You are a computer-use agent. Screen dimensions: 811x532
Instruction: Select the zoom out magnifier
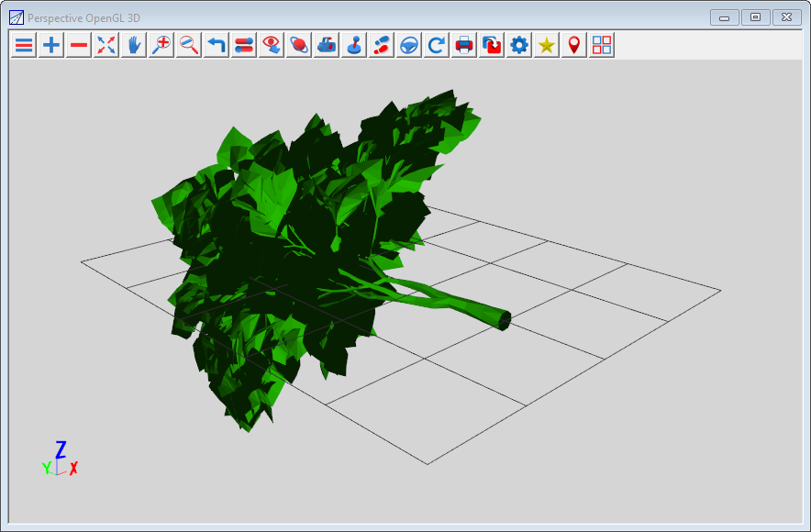click(x=189, y=45)
